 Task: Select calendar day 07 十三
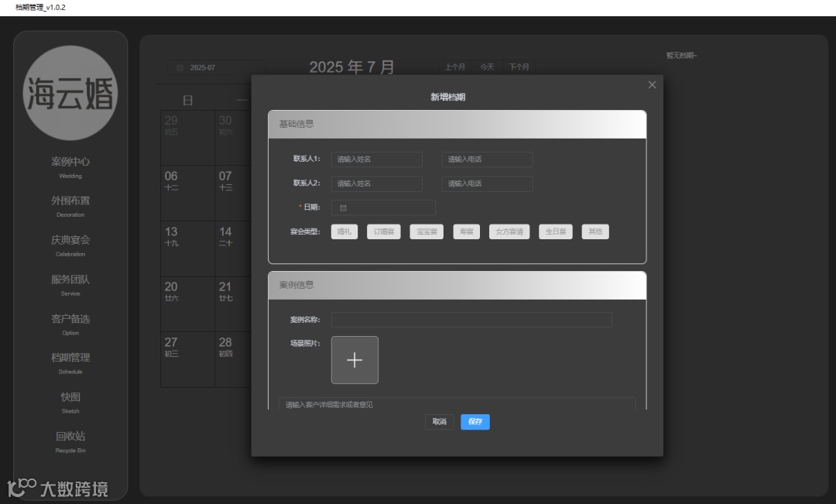(x=233, y=193)
